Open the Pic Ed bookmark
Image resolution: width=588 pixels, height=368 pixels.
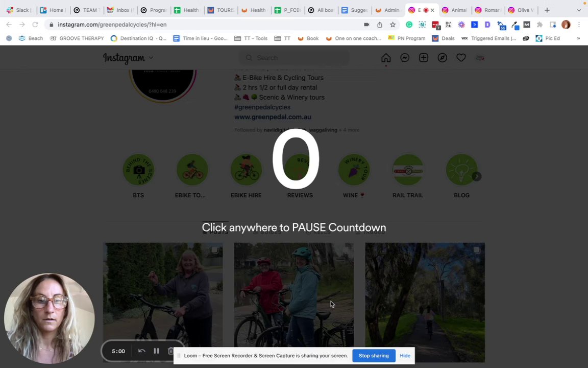coord(548,38)
